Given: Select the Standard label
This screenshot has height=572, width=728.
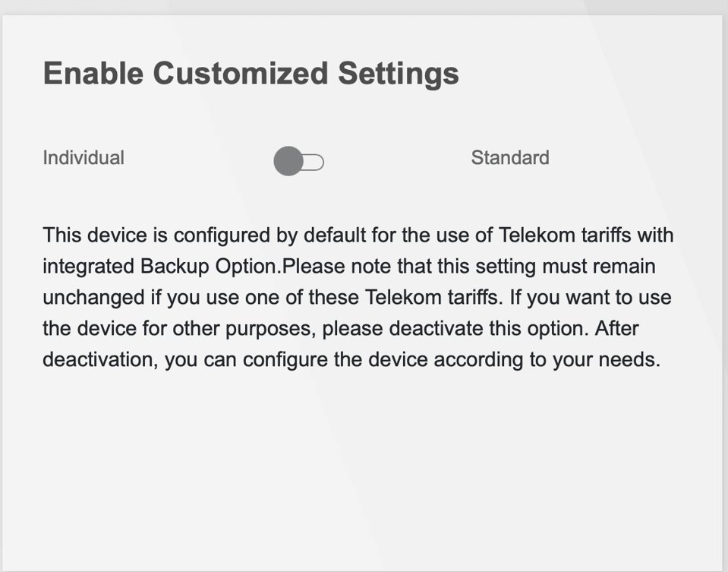Looking at the screenshot, I should [x=509, y=158].
